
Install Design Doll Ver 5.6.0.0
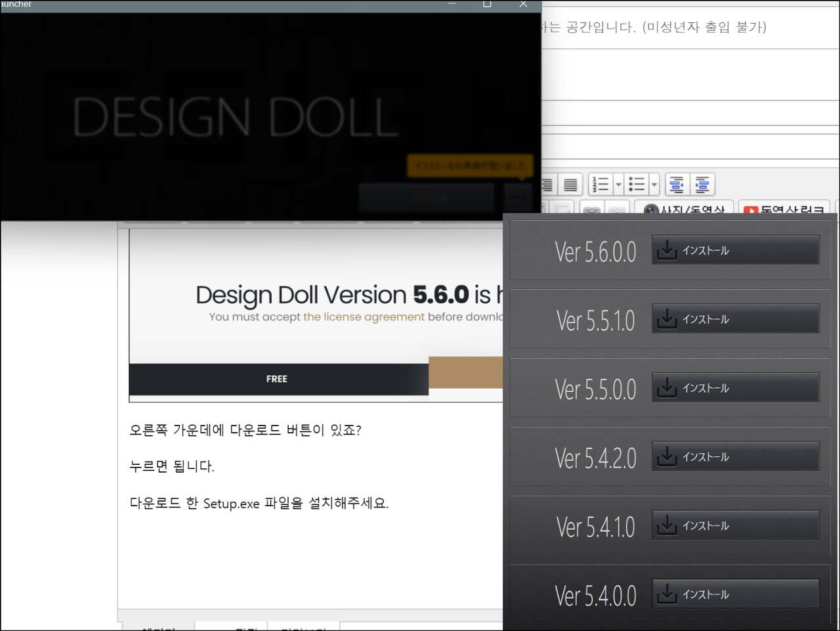pos(736,250)
